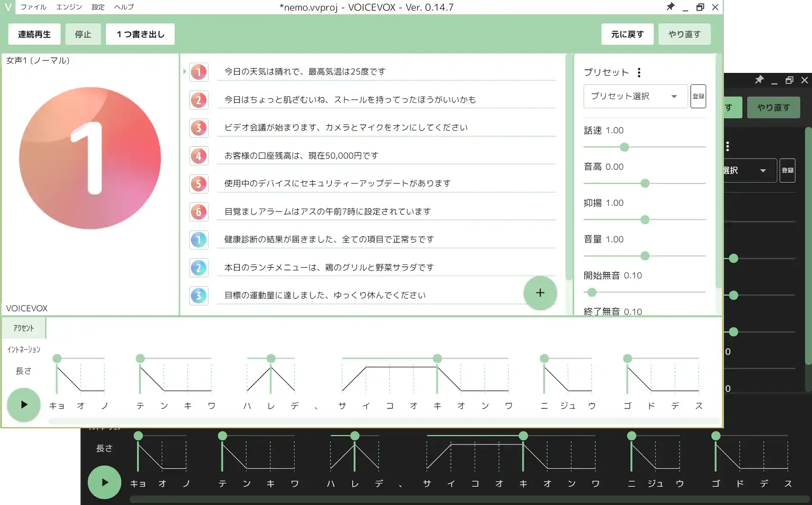Edit text お客様の口座残高は line
This screenshot has height=505, width=812.
[x=386, y=155]
